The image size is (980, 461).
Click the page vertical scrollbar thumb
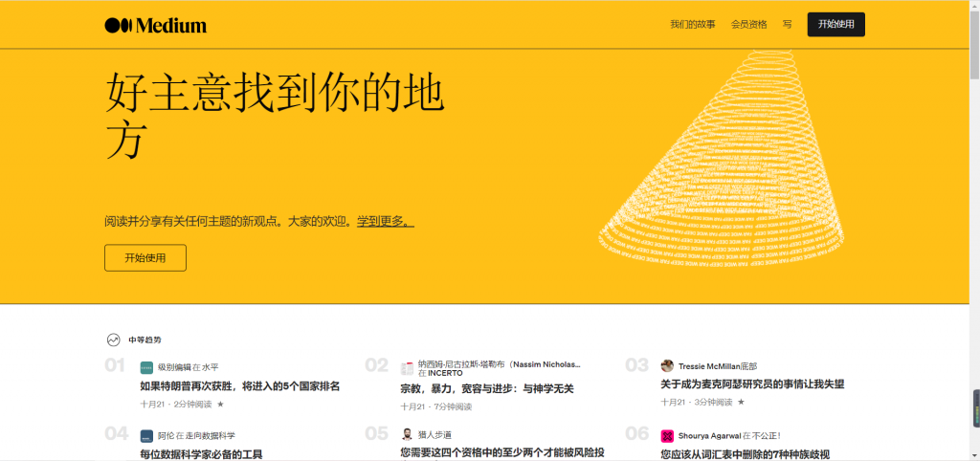[x=974, y=44]
